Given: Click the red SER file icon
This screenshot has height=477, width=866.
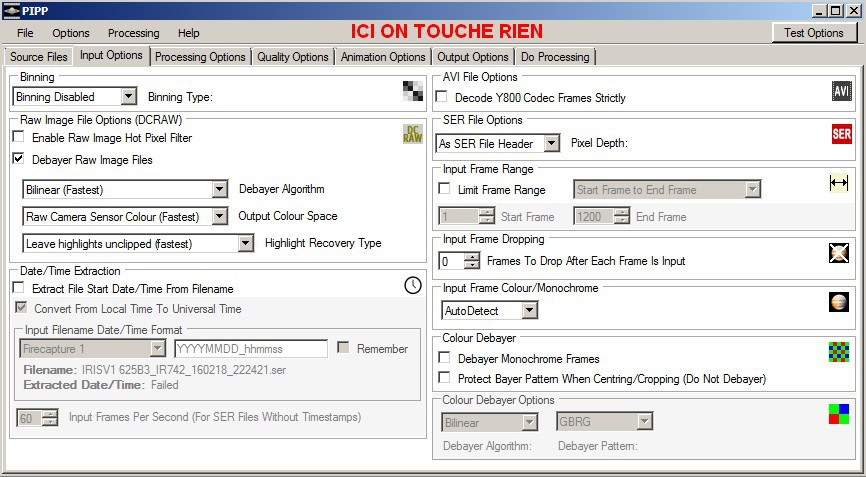Looking at the screenshot, I should [841, 134].
